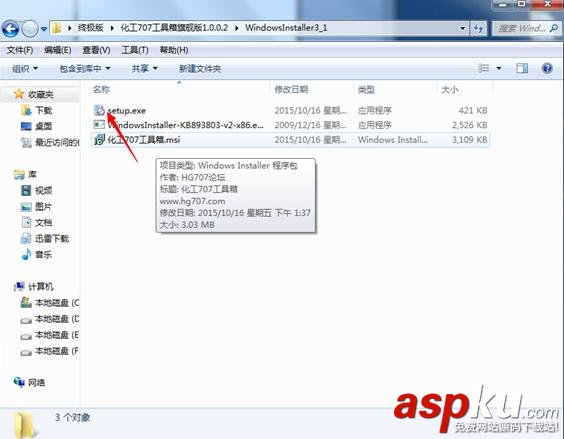Open 本地磁盘 (D drive
The height and width of the screenshot is (439, 564).
[x=57, y=319]
